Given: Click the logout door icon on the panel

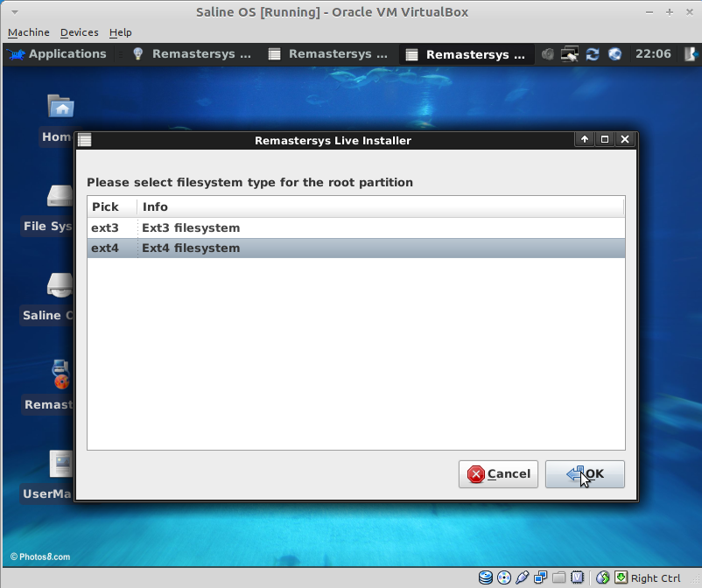Looking at the screenshot, I should tap(691, 54).
